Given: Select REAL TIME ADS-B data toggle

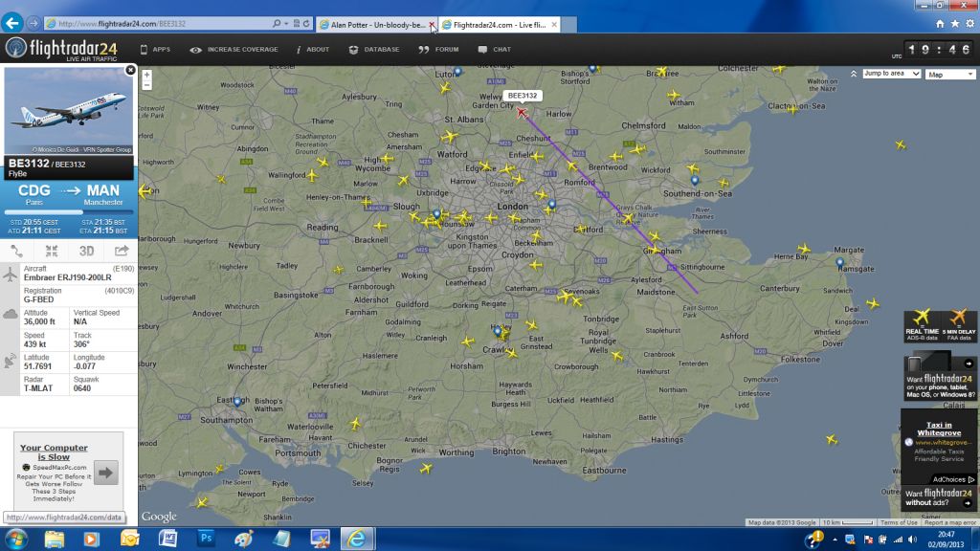Looking at the screenshot, I should [922, 325].
